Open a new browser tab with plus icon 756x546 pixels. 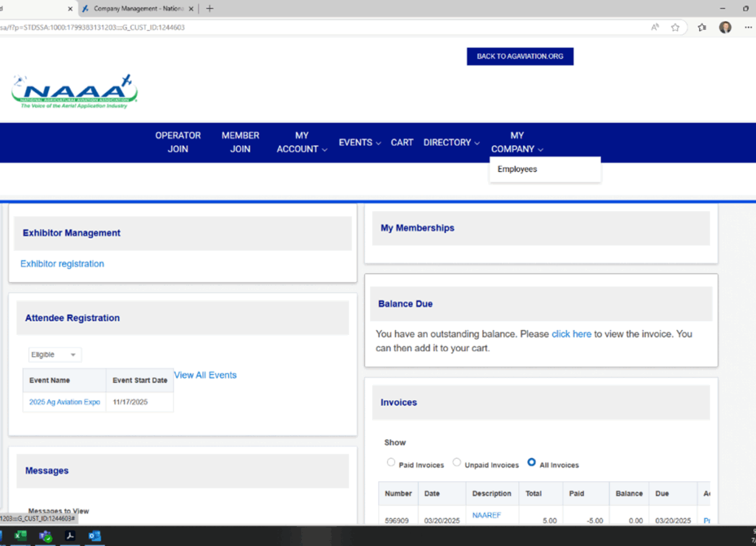[210, 8]
